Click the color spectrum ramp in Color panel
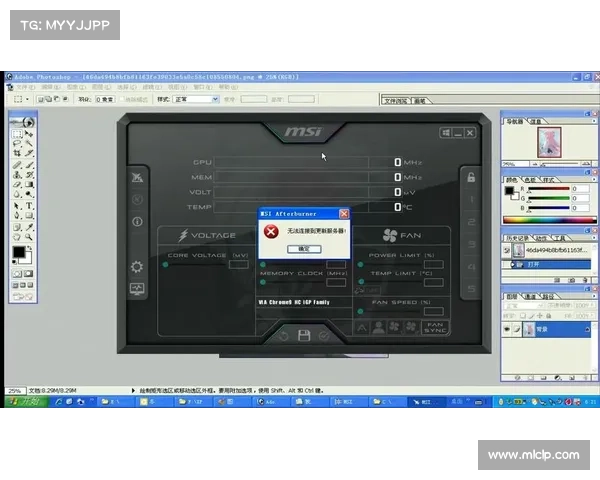 point(549,220)
